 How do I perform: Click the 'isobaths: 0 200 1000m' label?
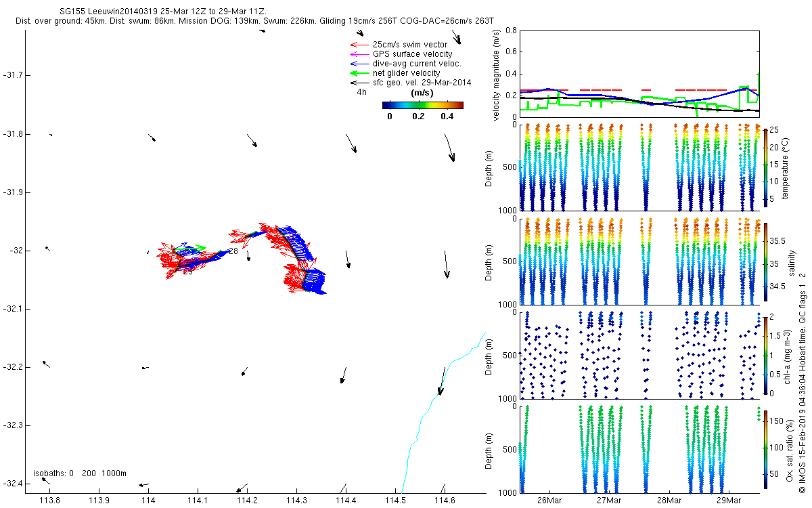tap(80, 473)
